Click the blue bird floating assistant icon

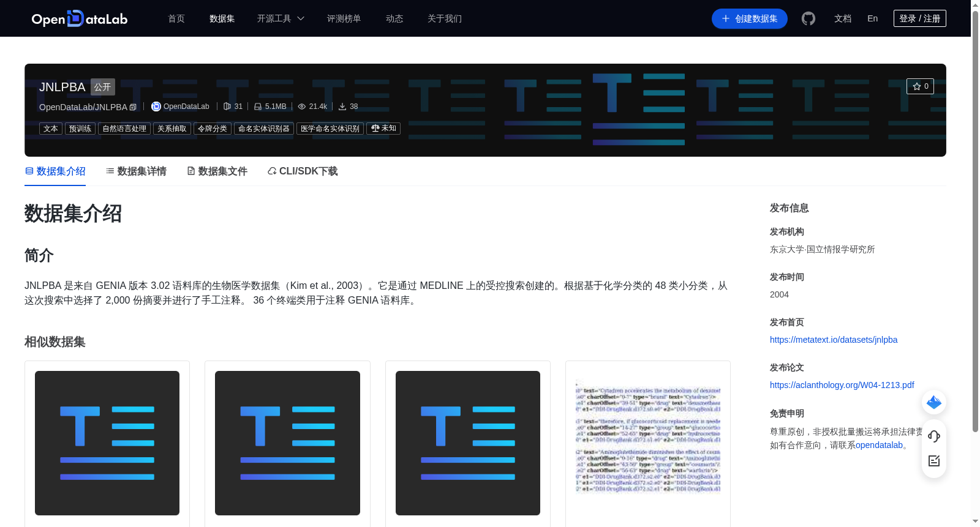934,402
